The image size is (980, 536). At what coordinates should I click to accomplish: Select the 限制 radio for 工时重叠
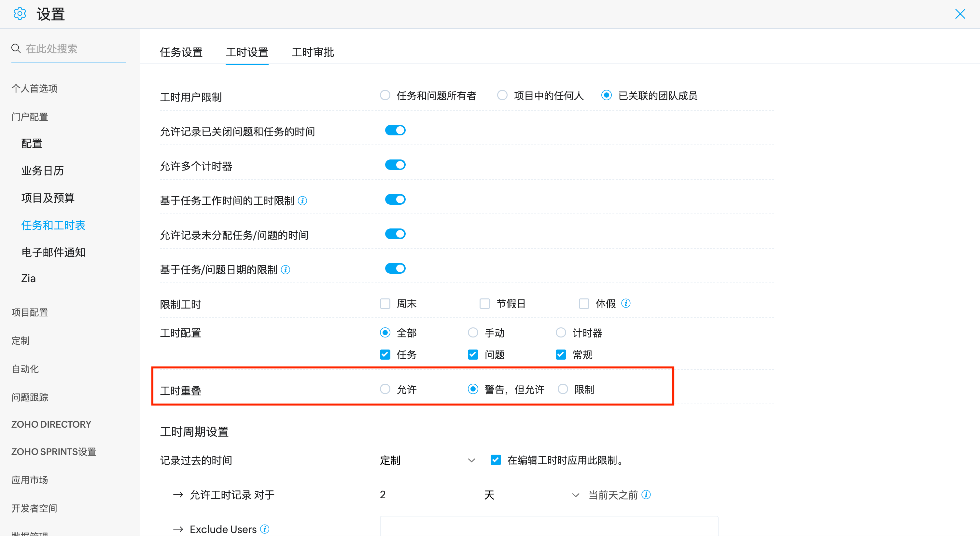[x=563, y=389]
